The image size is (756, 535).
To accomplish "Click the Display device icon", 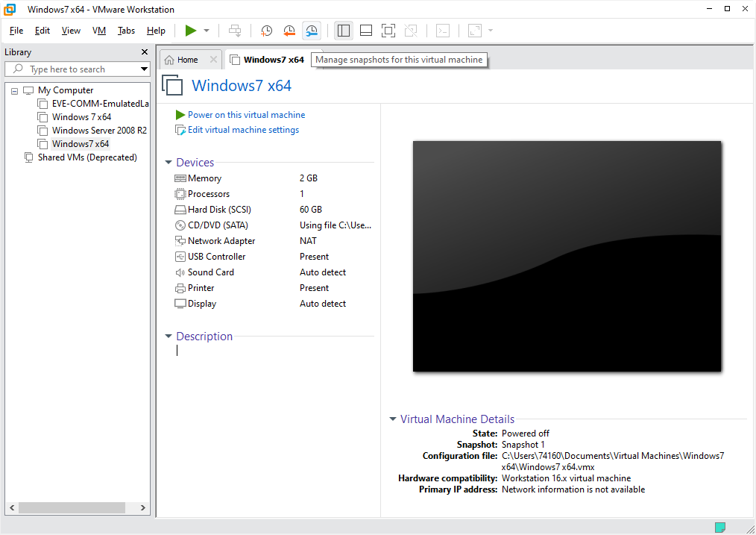I will tap(180, 304).
